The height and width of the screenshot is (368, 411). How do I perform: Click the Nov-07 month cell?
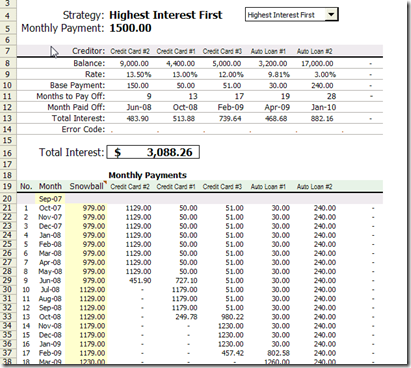(x=50, y=217)
